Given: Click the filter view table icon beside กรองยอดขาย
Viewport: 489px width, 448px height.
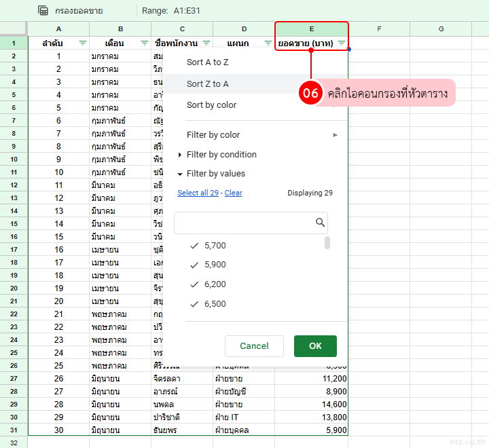Looking at the screenshot, I should 43,11.
